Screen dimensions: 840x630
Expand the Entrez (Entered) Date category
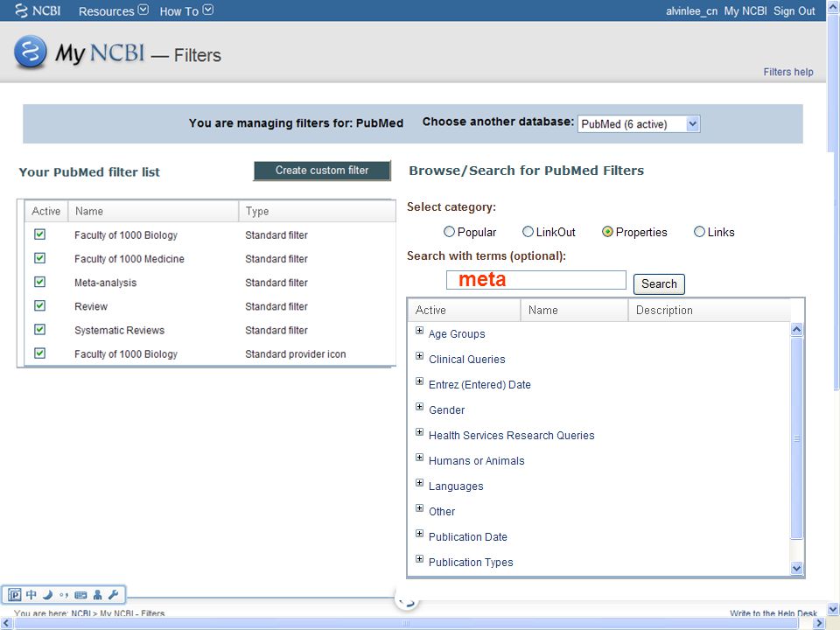point(419,381)
